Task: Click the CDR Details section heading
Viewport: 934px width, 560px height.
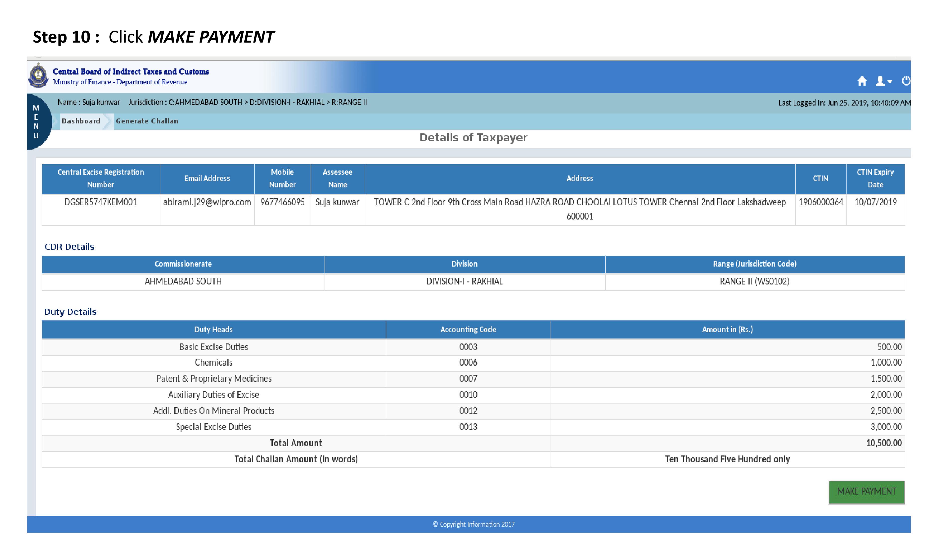Action: pos(69,247)
